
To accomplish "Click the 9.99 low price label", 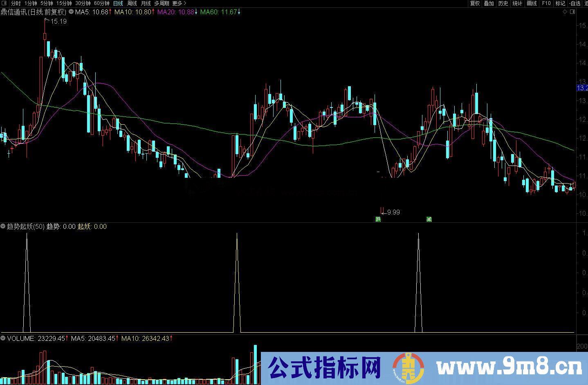I will coord(393,212).
